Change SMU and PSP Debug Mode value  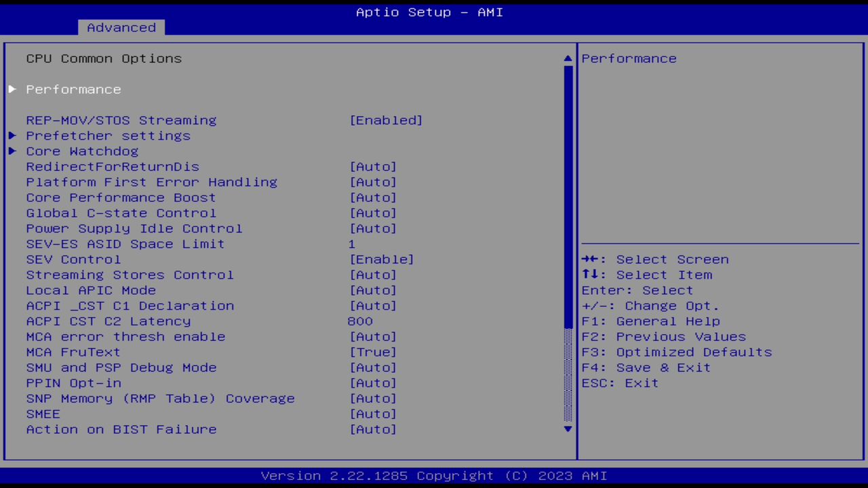point(373,368)
